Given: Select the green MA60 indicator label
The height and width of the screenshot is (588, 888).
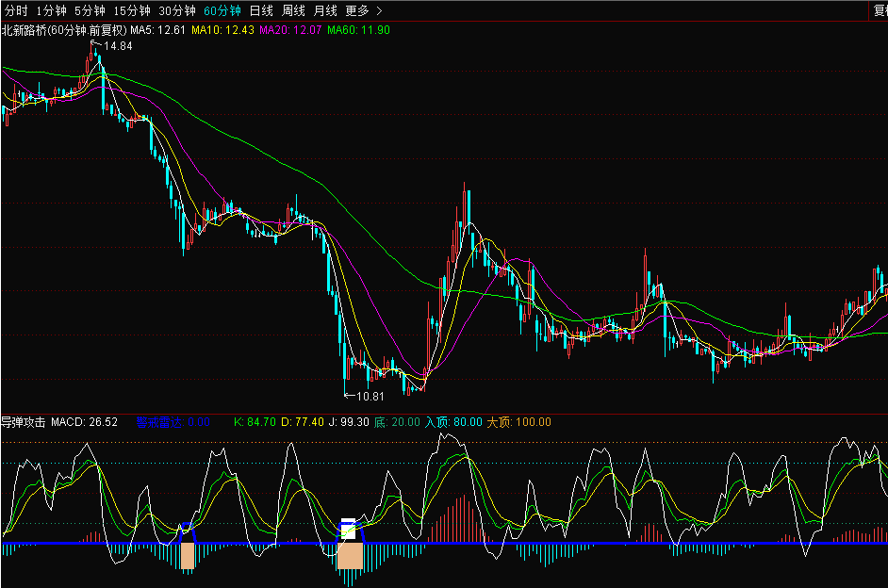Looking at the screenshot, I should 358,29.
